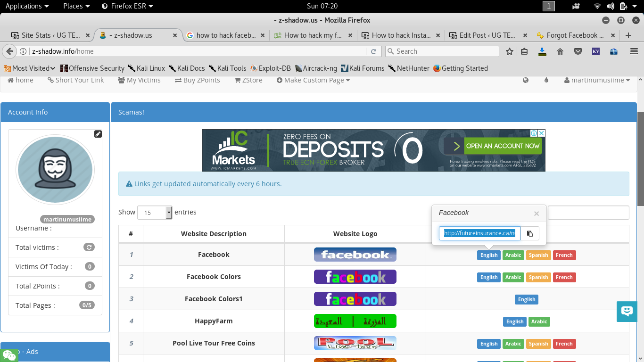Click the z-shadow.info address bar

click(x=198, y=51)
